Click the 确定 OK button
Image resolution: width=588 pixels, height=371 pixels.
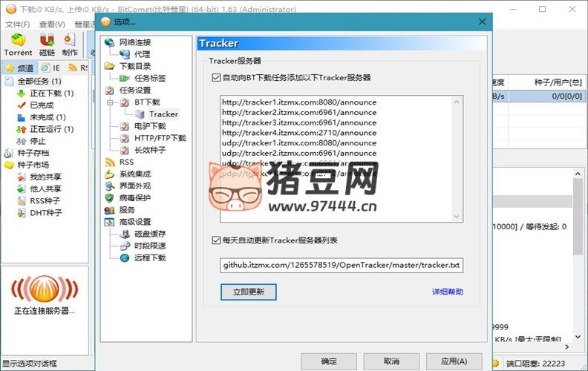tap(328, 361)
